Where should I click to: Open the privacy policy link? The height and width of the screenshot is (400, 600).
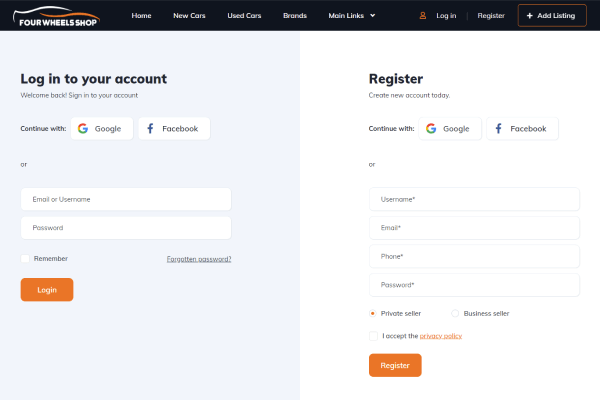[x=441, y=336]
